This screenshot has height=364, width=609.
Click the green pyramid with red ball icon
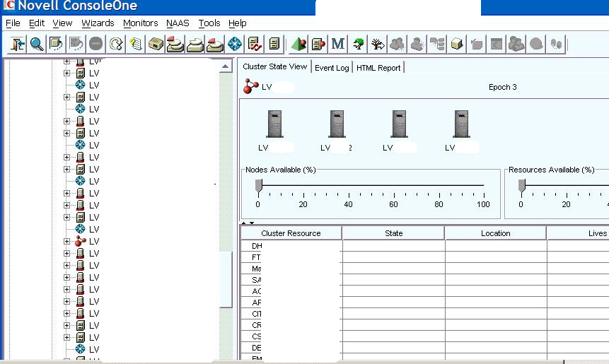(298, 44)
